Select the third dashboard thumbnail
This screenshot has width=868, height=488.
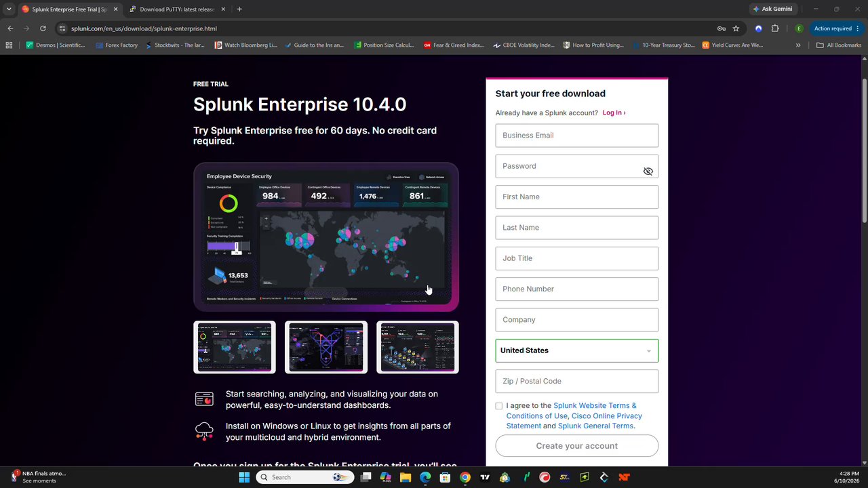pos(418,347)
